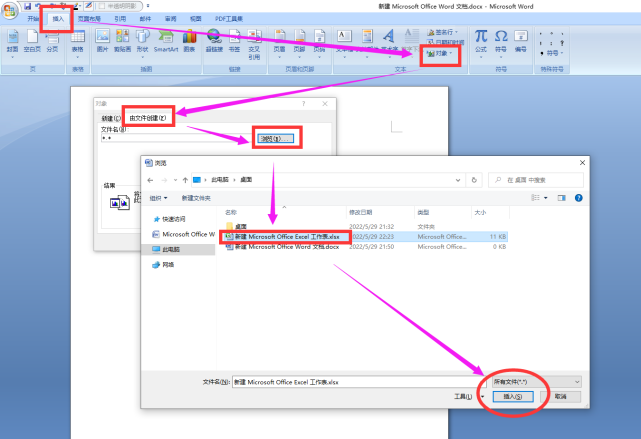Switch to the Mailings (邮件) tab

pyautogui.click(x=145, y=19)
